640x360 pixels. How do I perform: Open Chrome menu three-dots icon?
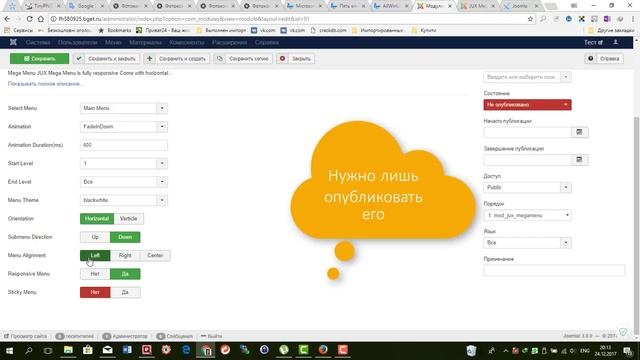(633, 19)
